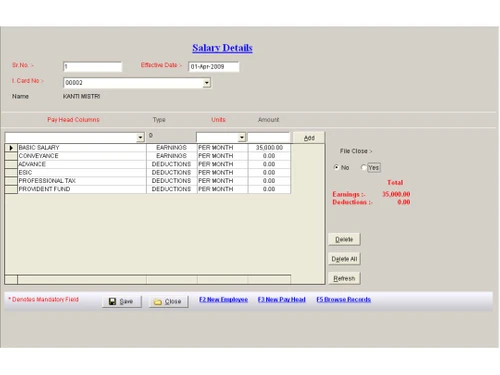Click the Add button
The width and height of the screenshot is (500, 375).
point(309,138)
